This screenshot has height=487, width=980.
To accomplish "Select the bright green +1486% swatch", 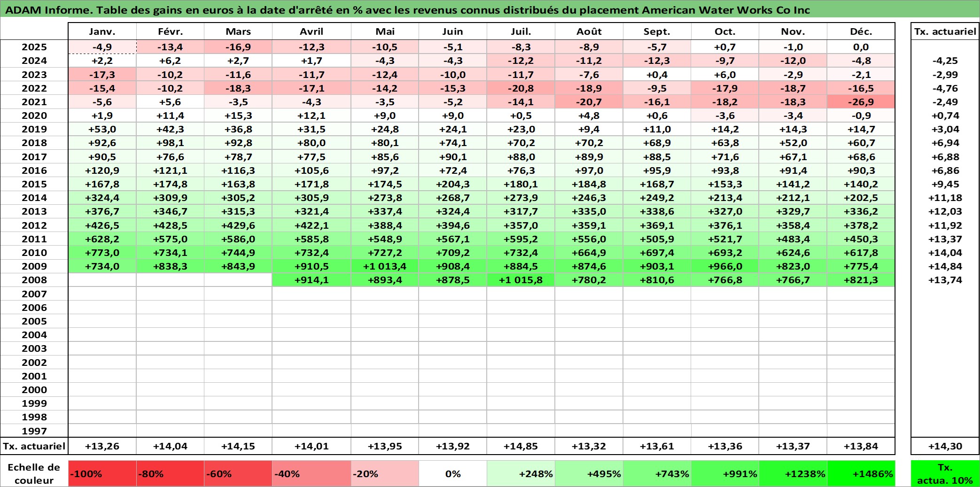I will tap(861, 473).
